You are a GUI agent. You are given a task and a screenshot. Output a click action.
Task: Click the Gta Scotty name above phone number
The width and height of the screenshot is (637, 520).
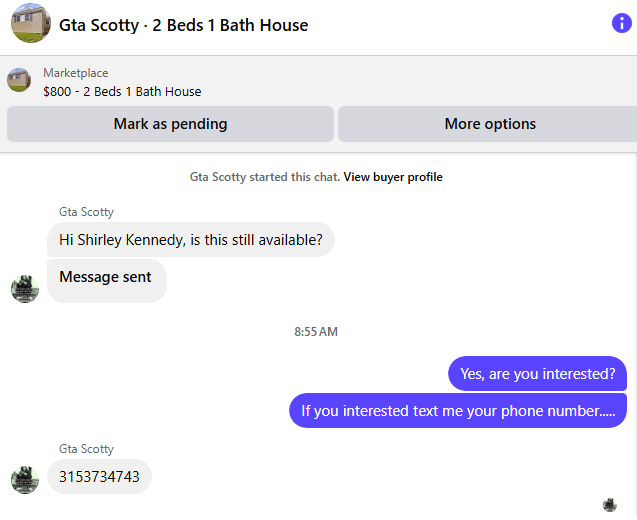pos(86,449)
